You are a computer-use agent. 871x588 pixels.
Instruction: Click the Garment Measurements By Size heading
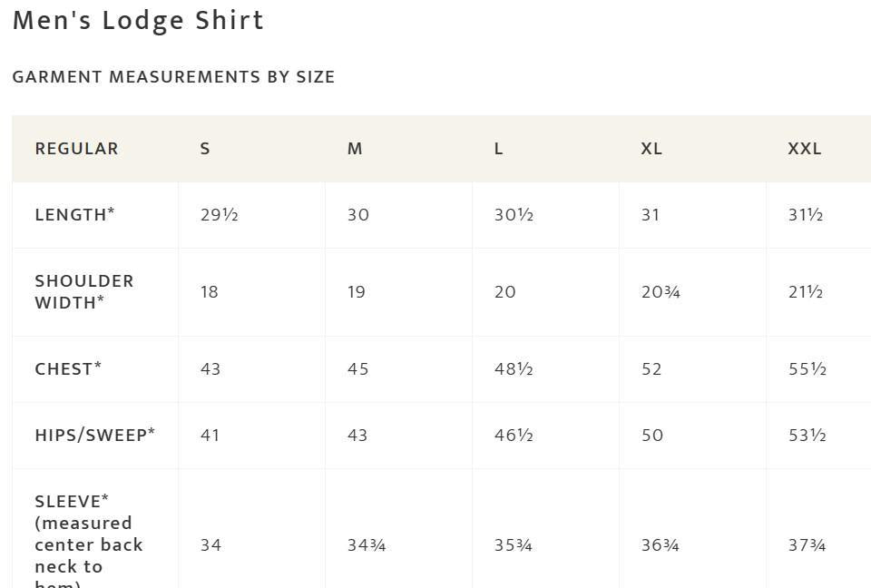(x=173, y=77)
